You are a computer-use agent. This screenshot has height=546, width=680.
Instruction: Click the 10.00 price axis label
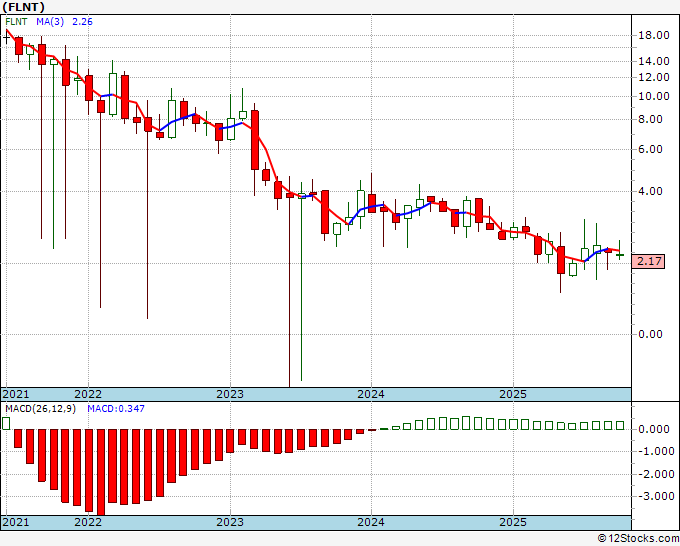(654, 96)
